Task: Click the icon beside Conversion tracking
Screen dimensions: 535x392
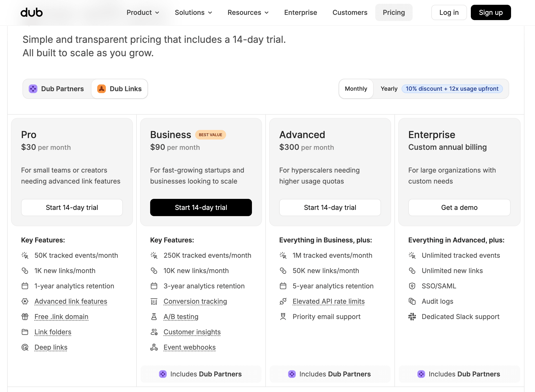Action: (x=154, y=301)
